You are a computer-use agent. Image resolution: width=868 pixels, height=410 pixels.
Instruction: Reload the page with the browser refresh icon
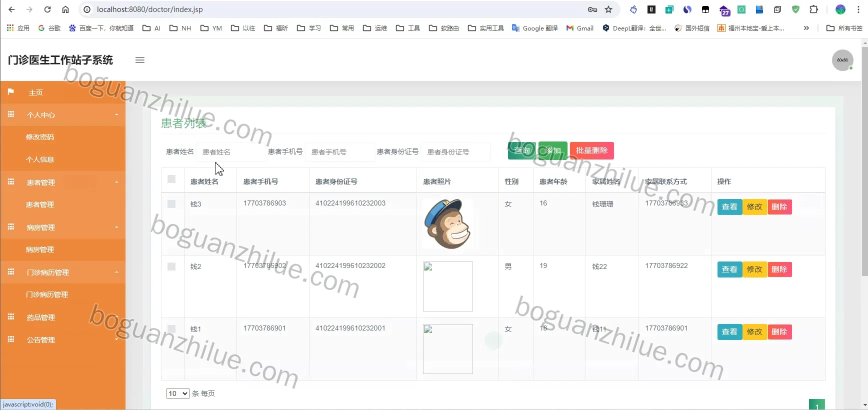[47, 9]
